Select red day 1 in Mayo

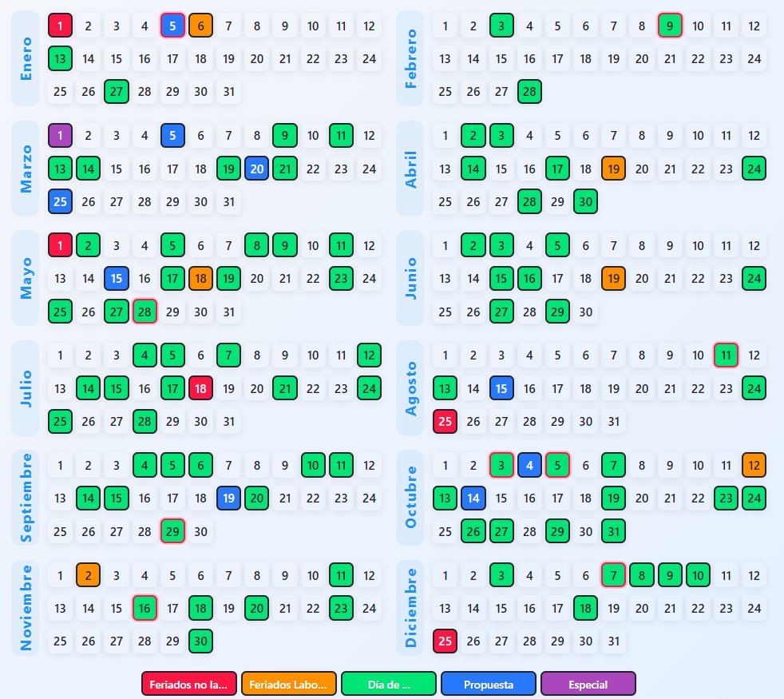[x=60, y=246]
